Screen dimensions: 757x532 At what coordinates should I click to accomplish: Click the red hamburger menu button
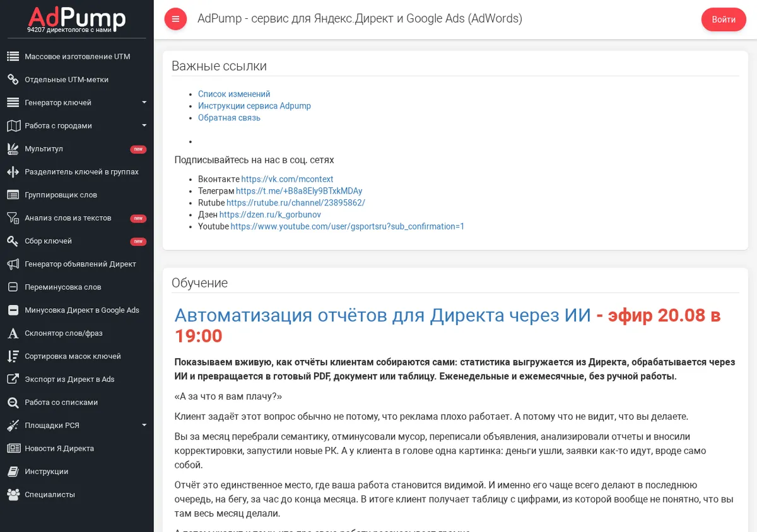pos(175,19)
